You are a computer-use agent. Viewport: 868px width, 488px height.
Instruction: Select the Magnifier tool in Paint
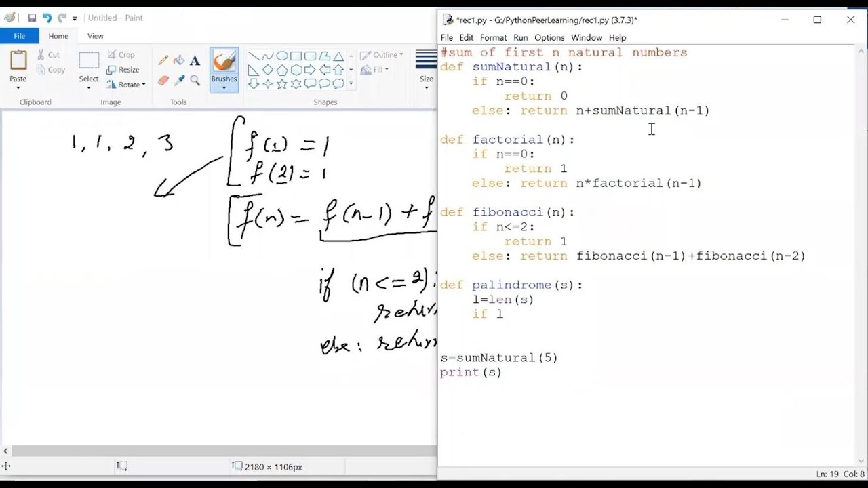(195, 80)
